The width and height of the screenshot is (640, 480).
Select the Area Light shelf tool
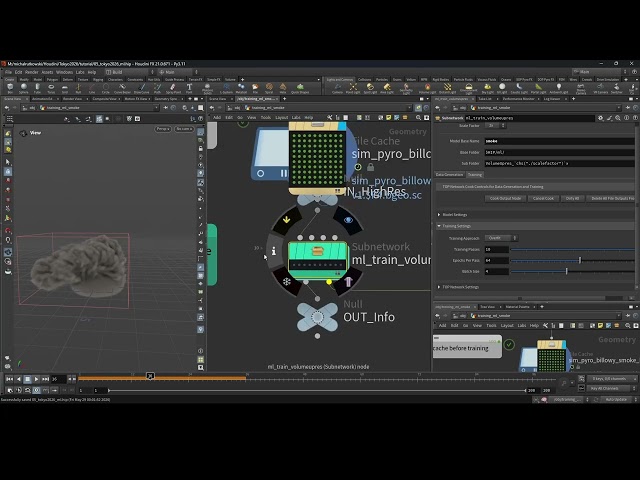pyautogui.click(x=387, y=88)
